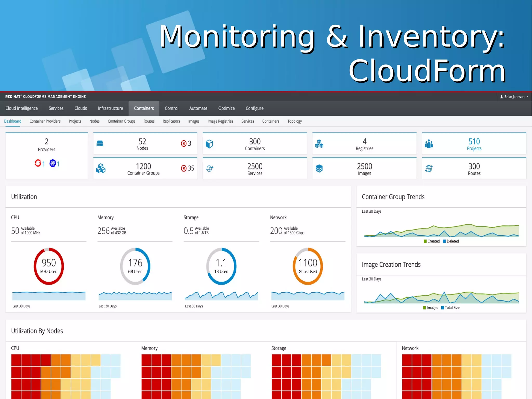The height and width of the screenshot is (399, 532).
Task: Open the Brian Johnson user dropdown
Action: pos(514,97)
